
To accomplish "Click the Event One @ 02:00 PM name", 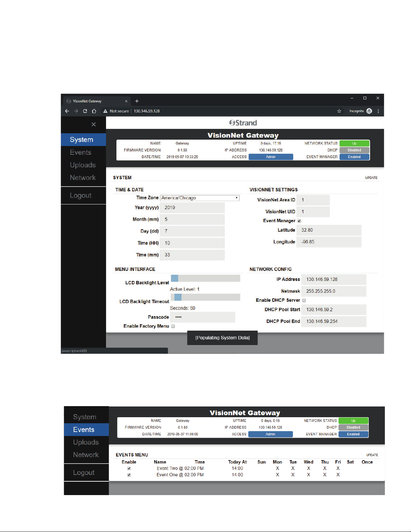I will pos(180,475).
